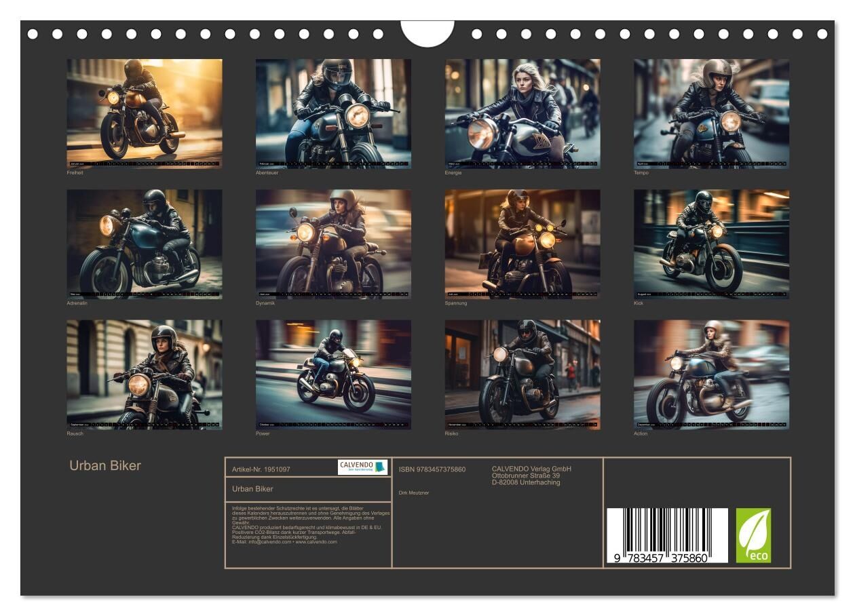
Task: Select the Power thumbnail
Action: [x=333, y=374]
